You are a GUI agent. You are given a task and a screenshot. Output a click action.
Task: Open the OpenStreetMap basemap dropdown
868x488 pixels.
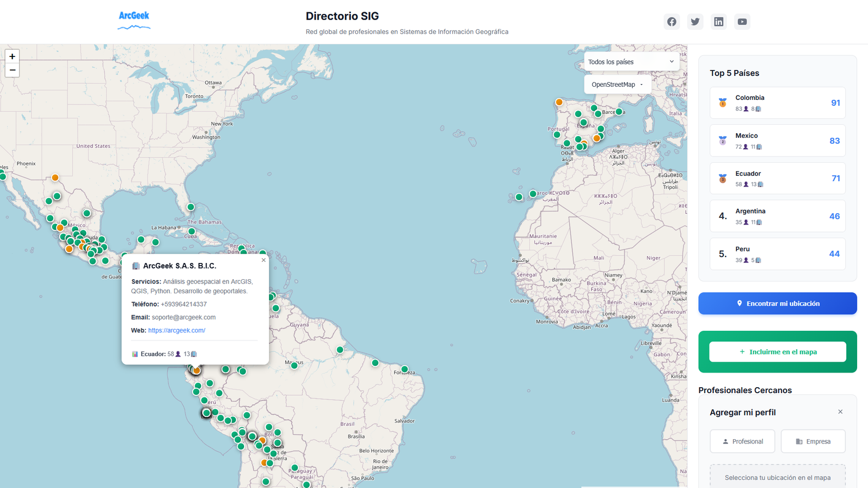pos(617,85)
